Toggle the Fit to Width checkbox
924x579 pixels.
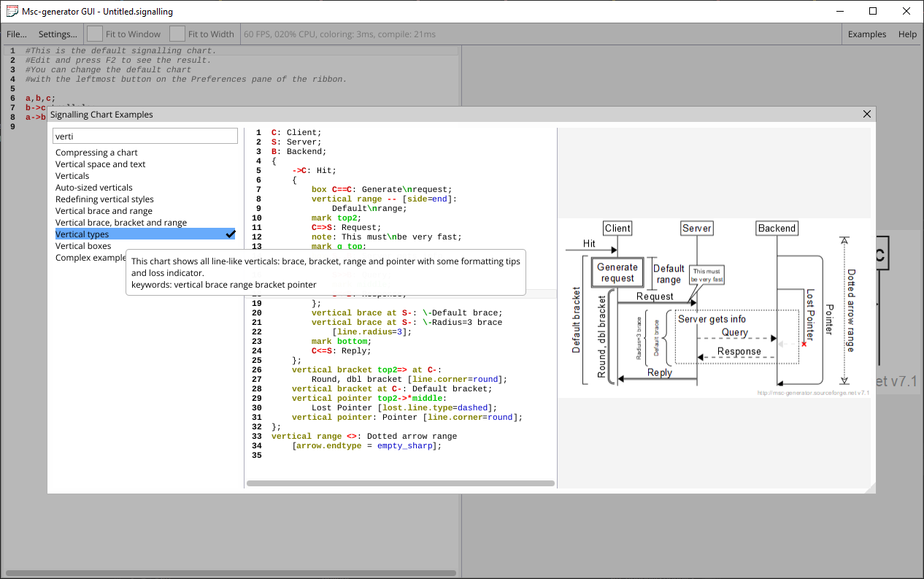[177, 34]
